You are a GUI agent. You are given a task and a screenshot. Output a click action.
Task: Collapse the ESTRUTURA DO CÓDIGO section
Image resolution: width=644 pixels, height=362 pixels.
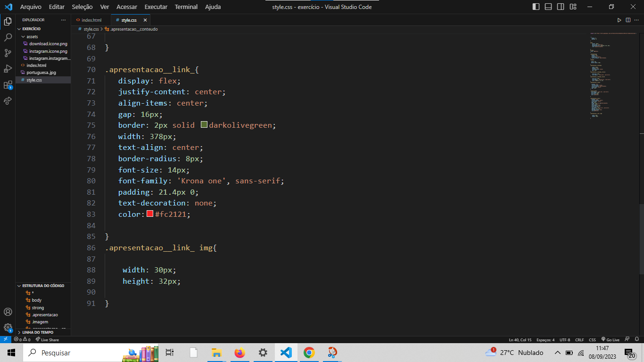click(43, 286)
